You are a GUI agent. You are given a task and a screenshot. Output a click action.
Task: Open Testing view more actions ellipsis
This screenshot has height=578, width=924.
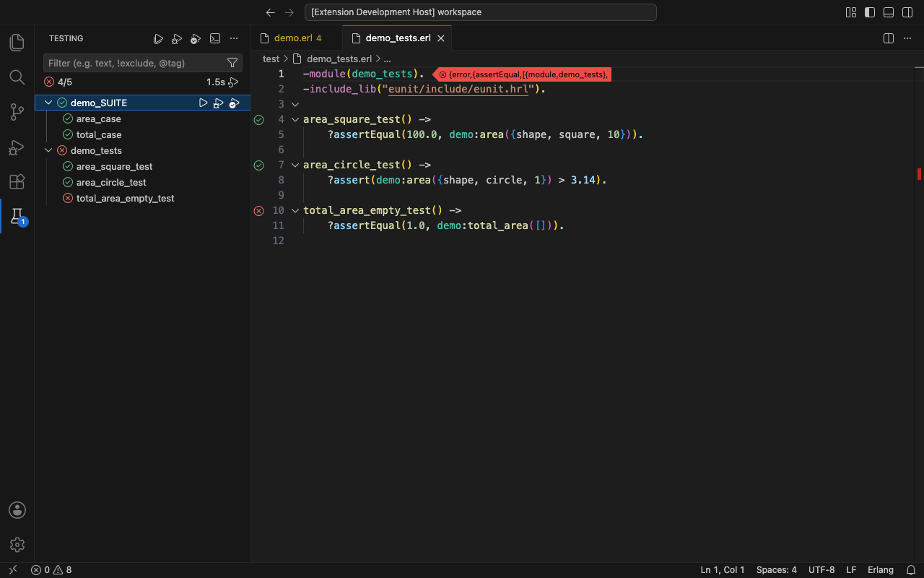(x=233, y=39)
